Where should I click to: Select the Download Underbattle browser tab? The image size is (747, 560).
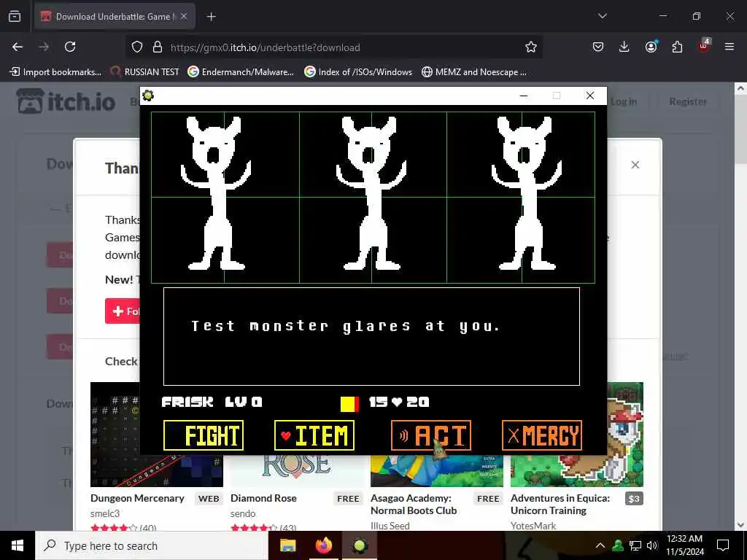pos(115,17)
